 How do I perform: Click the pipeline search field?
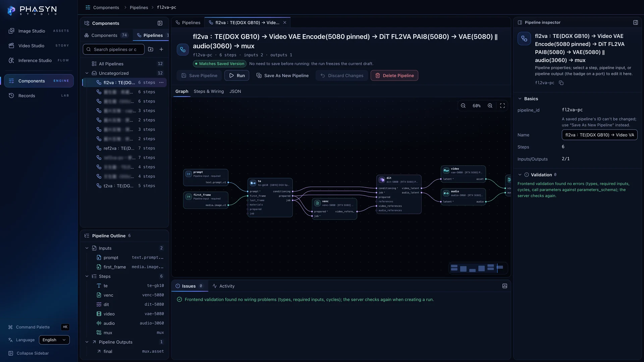[114, 49]
